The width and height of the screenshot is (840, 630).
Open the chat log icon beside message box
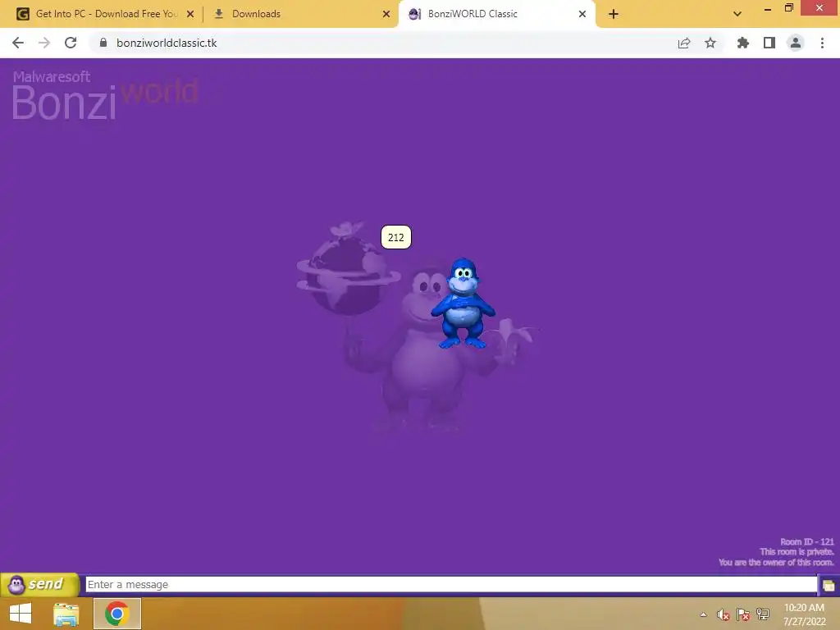coord(829,585)
